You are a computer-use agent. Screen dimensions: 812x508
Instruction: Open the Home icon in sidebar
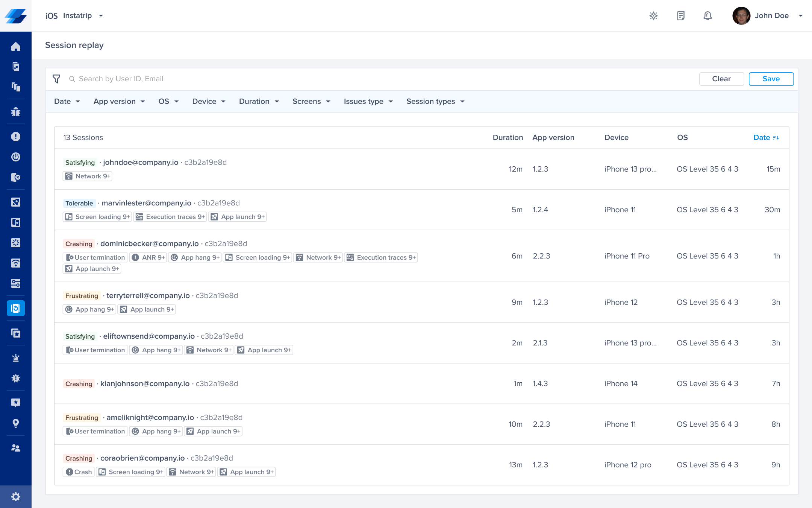[x=15, y=47]
